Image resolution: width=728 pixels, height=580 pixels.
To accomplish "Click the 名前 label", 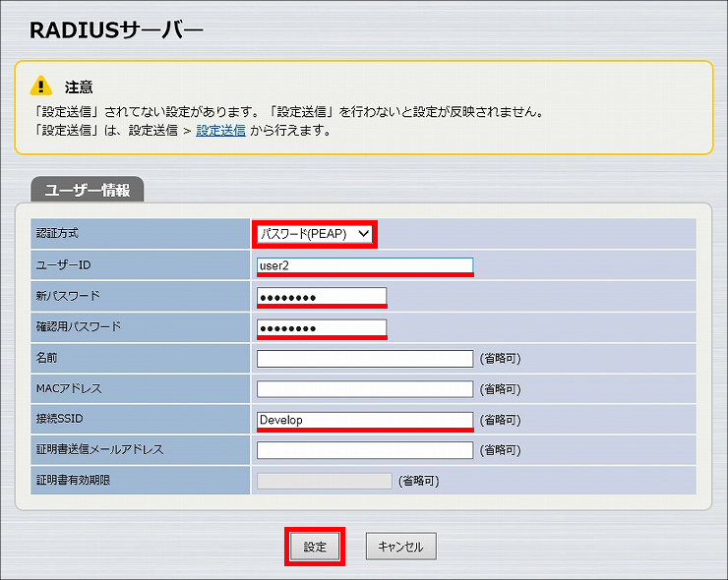I will click(46, 358).
